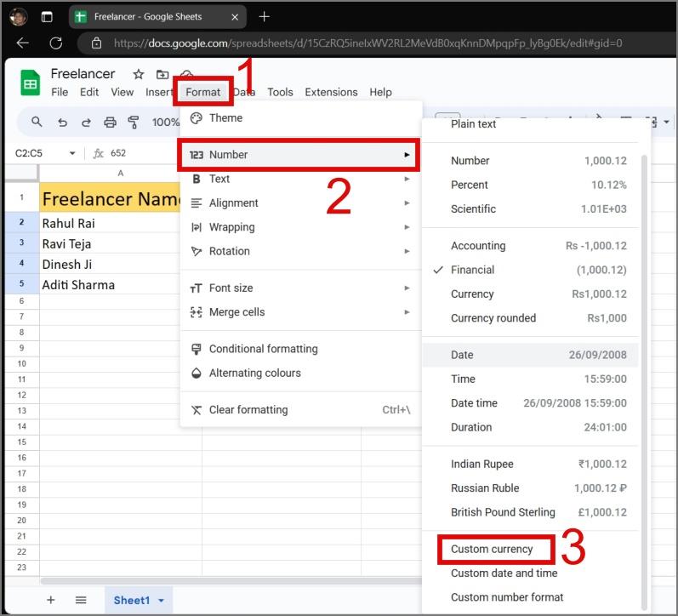
Task: Click the undo arrow icon
Action: pyautogui.click(x=62, y=123)
